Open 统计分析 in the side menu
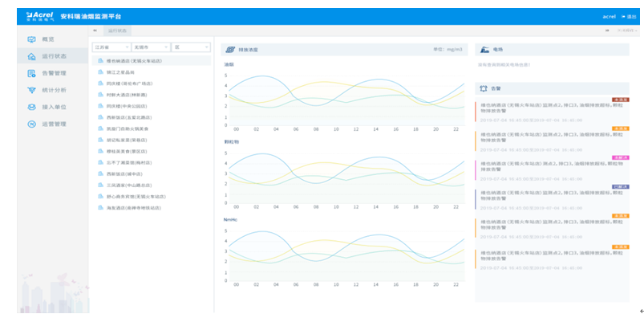This screenshot has width=644, height=318. pos(53,90)
